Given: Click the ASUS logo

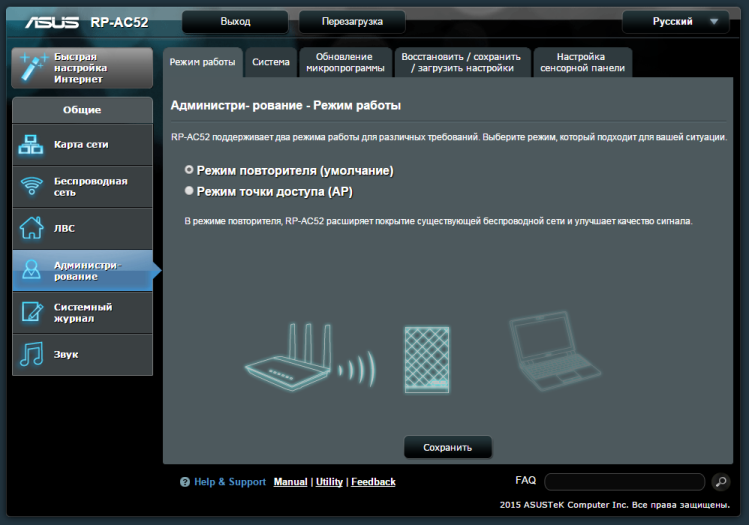Looking at the screenshot, I should (52, 22).
